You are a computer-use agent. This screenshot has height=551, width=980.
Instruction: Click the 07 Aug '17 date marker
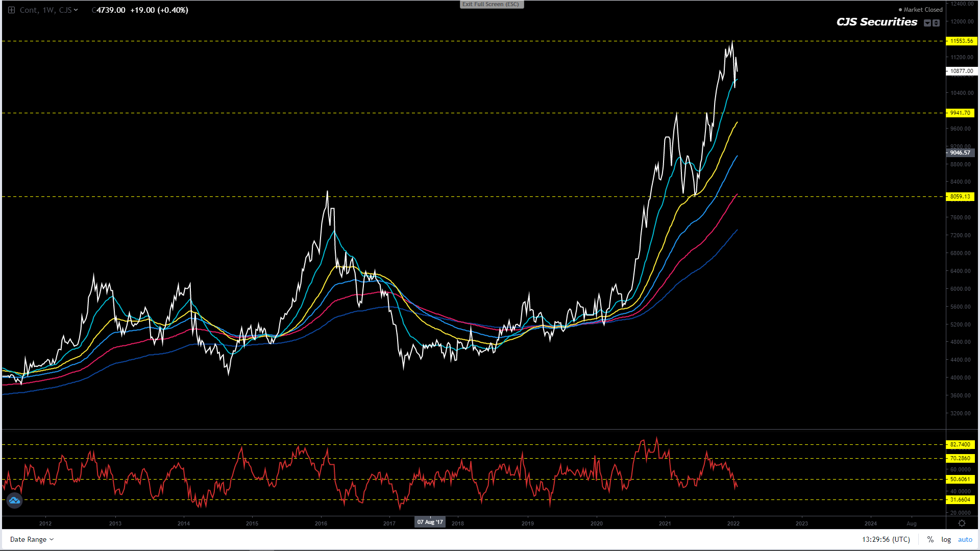point(430,522)
